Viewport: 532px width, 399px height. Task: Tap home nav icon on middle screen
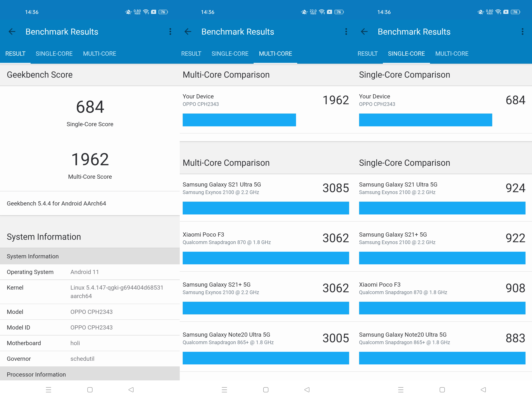click(266, 390)
